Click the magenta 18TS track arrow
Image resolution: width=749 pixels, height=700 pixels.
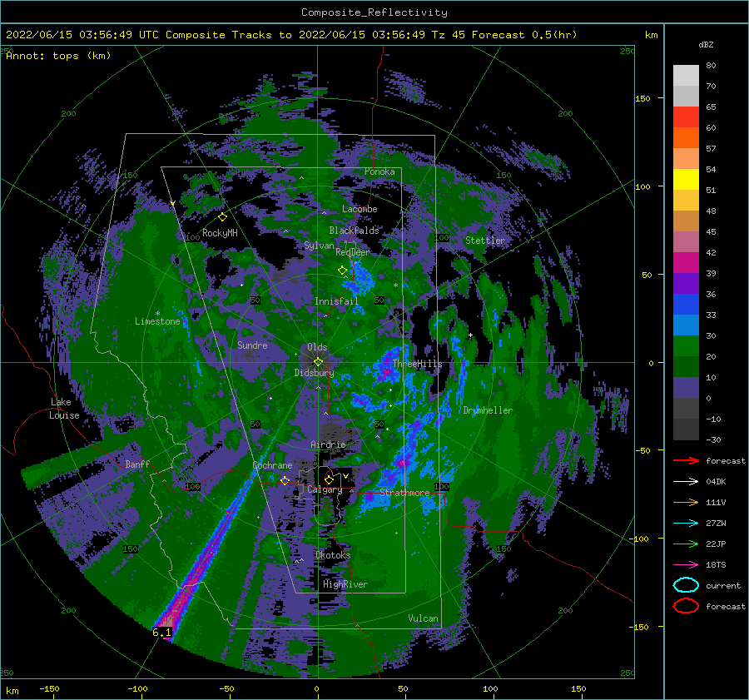click(x=686, y=564)
